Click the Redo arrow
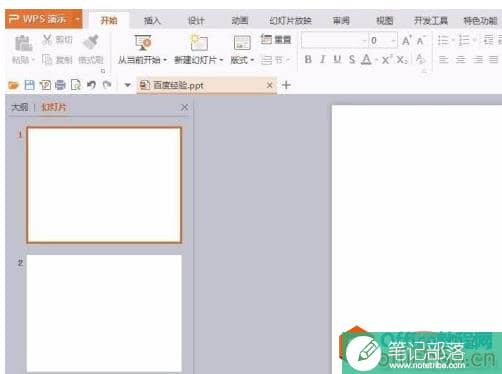The width and height of the screenshot is (502, 374). click(x=107, y=85)
